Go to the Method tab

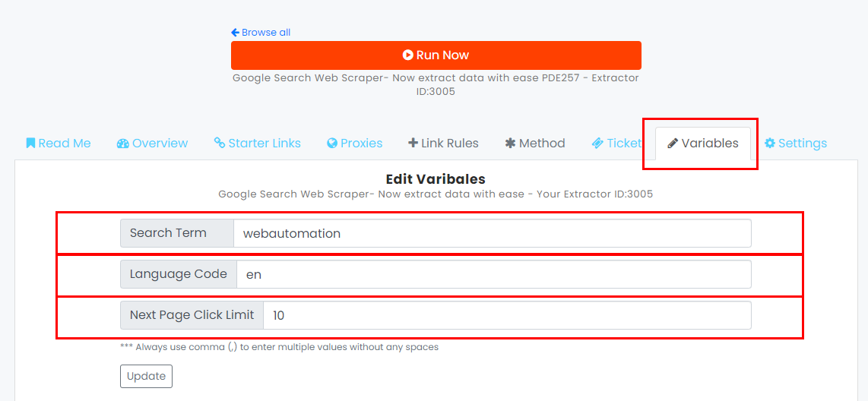pos(535,144)
